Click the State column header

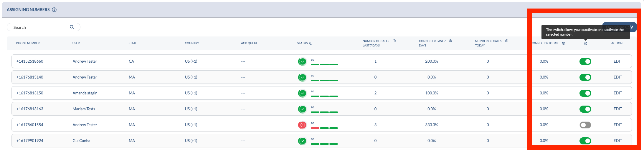coord(133,43)
